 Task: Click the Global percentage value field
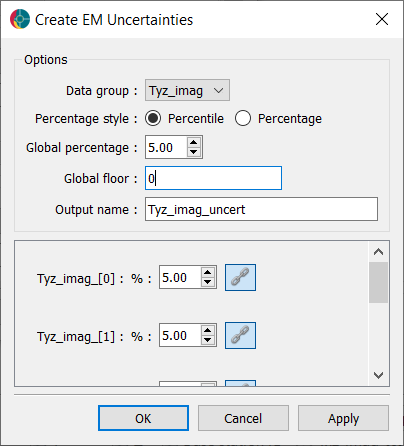pyautogui.click(x=166, y=147)
